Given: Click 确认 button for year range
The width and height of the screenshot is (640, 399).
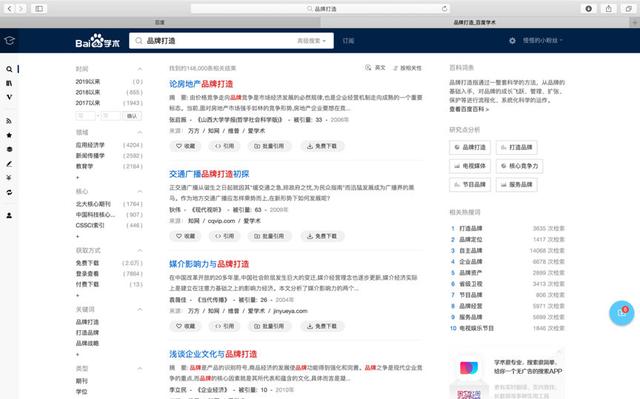Looking at the screenshot, I should tap(132, 116).
